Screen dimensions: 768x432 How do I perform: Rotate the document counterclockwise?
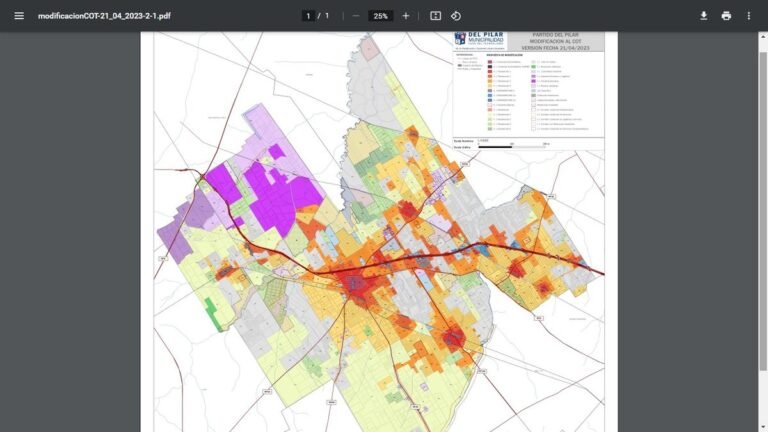pos(456,16)
